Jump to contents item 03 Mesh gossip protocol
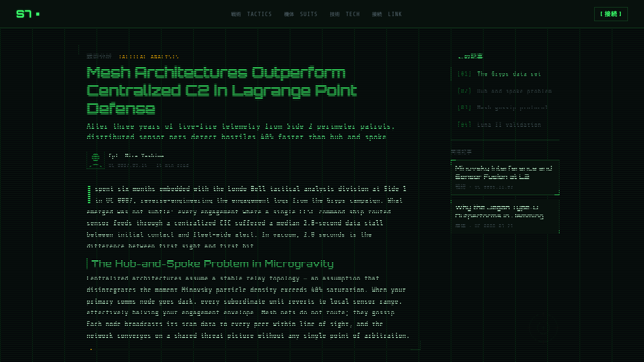The image size is (644, 362). point(505,108)
